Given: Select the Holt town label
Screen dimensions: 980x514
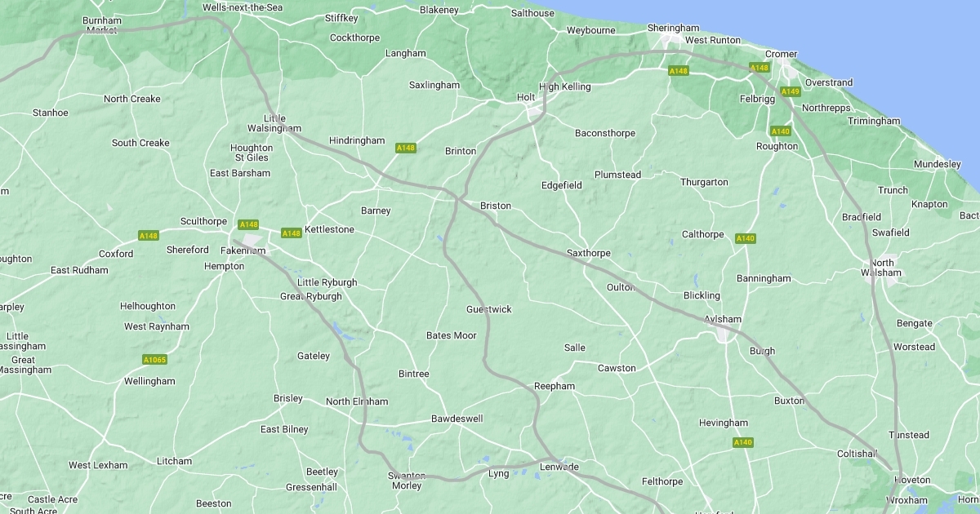Looking at the screenshot, I should click(x=526, y=98).
